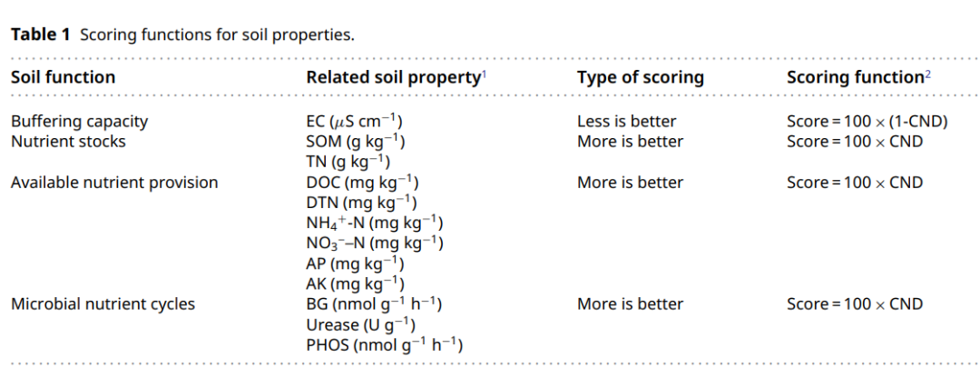Screen dimensions: 980x368
Task: Click Available nutrient provision text
Action: (114, 183)
